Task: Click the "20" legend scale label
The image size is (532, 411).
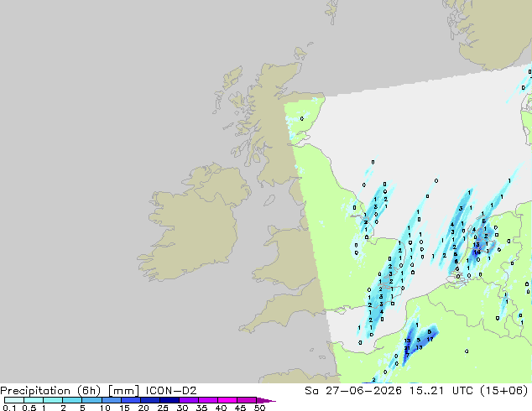Action: coord(143,408)
